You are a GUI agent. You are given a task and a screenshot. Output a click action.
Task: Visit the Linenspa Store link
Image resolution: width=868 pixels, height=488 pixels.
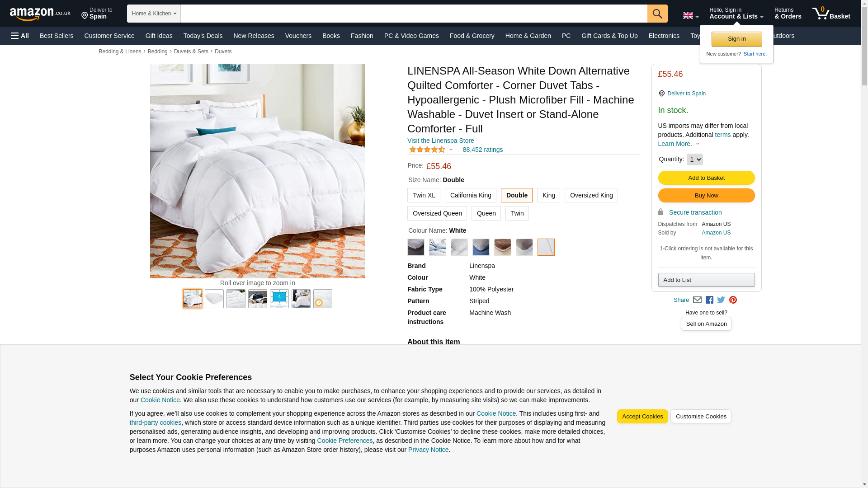tap(440, 141)
